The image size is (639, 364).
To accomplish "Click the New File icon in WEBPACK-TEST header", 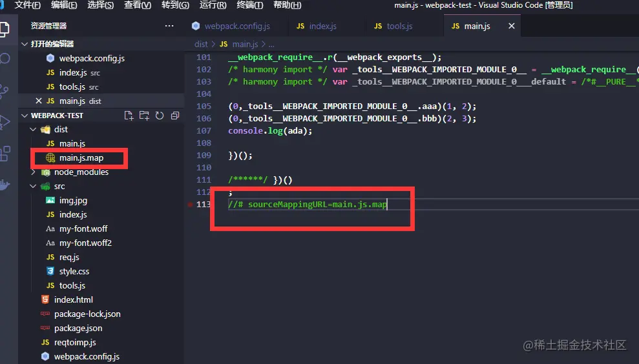I will [129, 116].
